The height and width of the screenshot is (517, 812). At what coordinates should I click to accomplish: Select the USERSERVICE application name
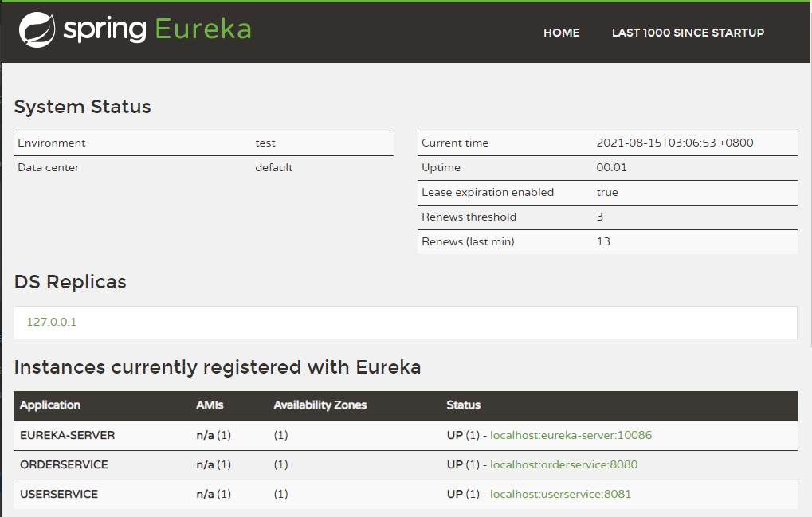pyautogui.click(x=58, y=494)
